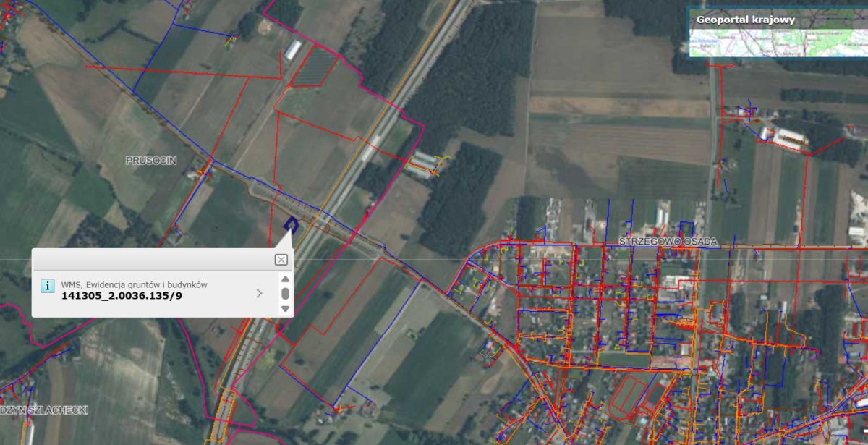Viewport: 868px width, 445px height.
Task: Click the blue info 'i' icon
Action: pos(47,285)
